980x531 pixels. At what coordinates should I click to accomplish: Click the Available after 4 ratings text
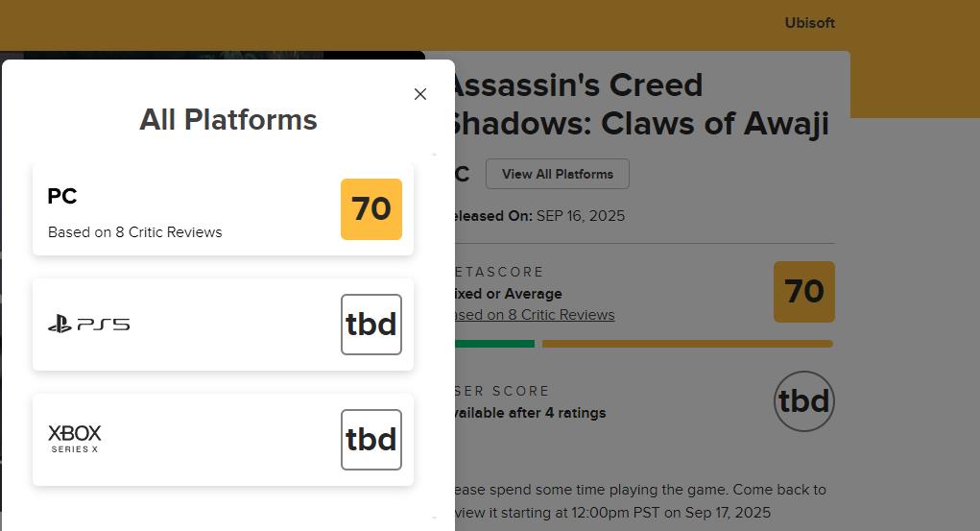530,413
